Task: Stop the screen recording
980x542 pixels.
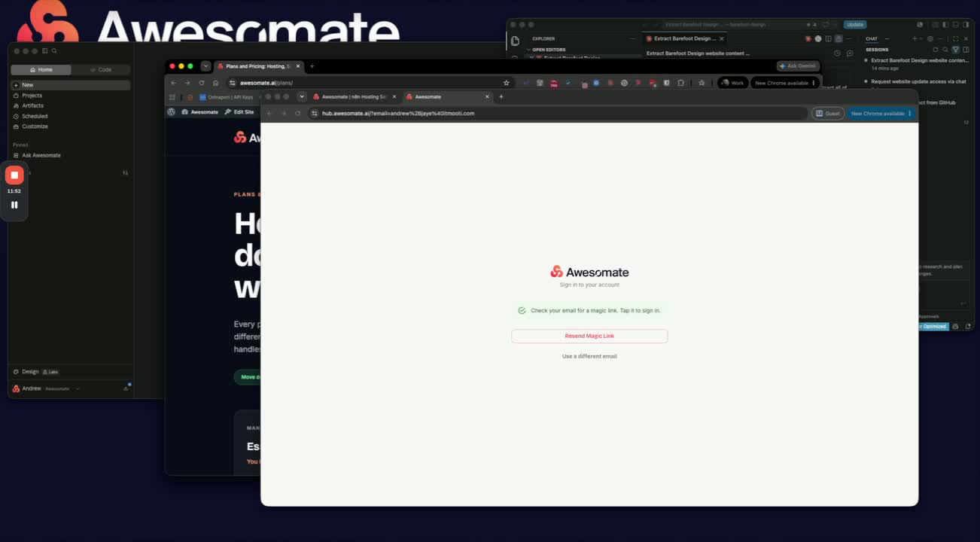Action: point(14,175)
